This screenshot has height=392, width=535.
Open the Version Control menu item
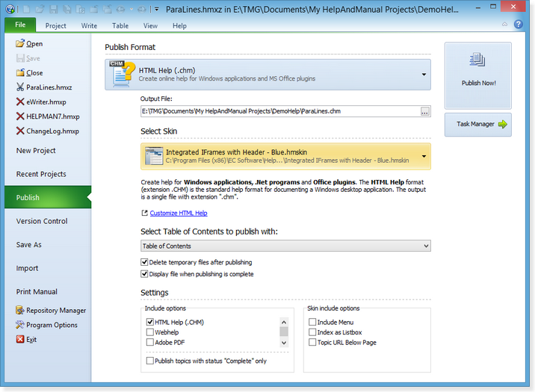coord(42,222)
